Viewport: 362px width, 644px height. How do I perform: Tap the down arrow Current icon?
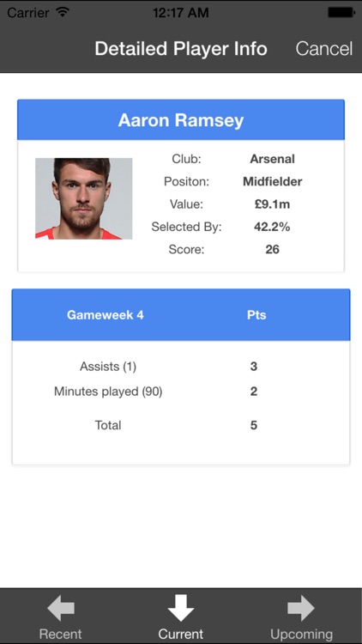point(181,608)
